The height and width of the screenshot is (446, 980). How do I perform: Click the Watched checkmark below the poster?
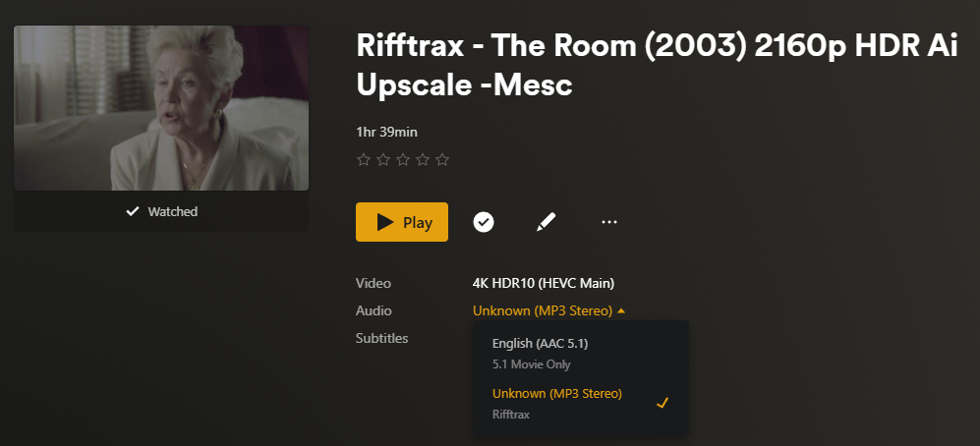133,211
